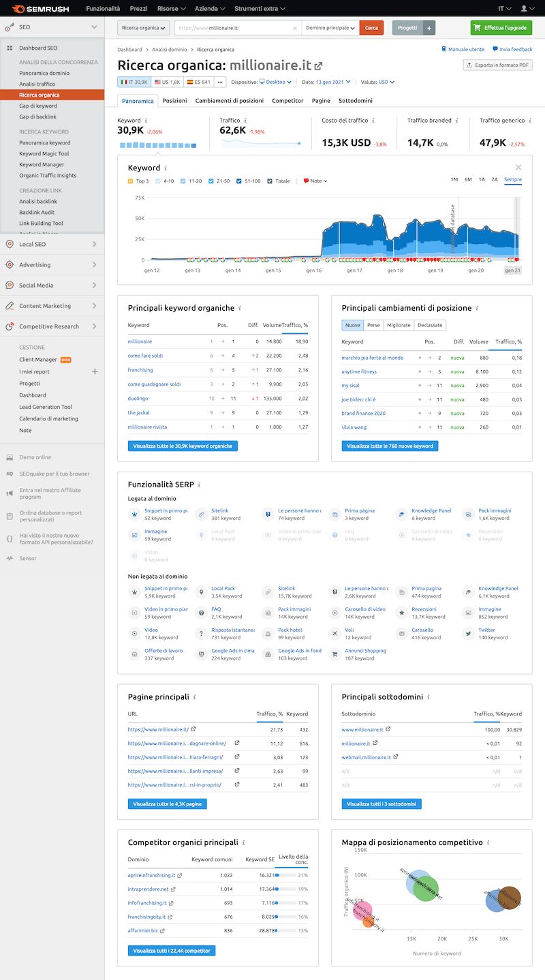Open the Prezzi menu item
Image resolution: width=545 pixels, height=980 pixels.
point(138,9)
